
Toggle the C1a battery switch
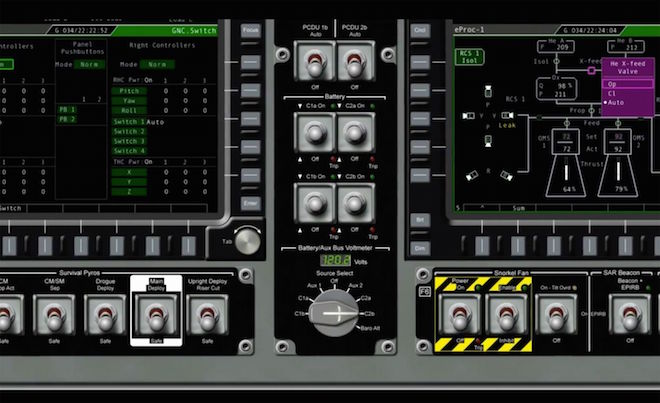tap(314, 133)
